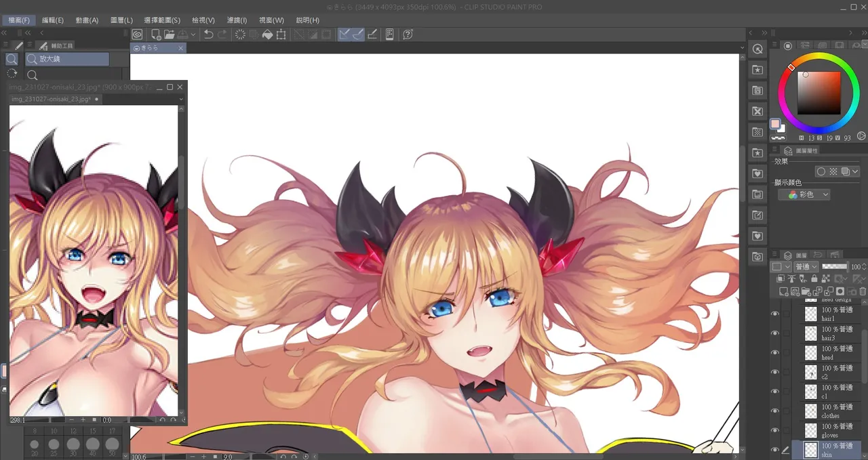Toggle Lock Layer padlock icon

(814, 278)
